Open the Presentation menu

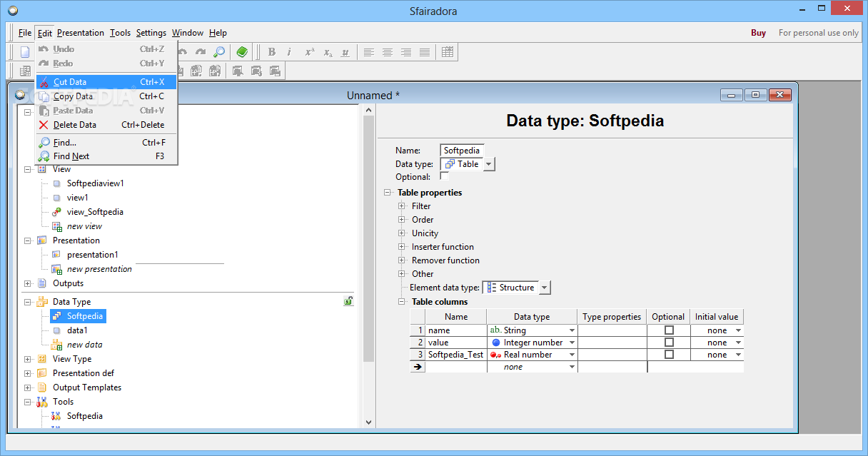[x=81, y=33]
